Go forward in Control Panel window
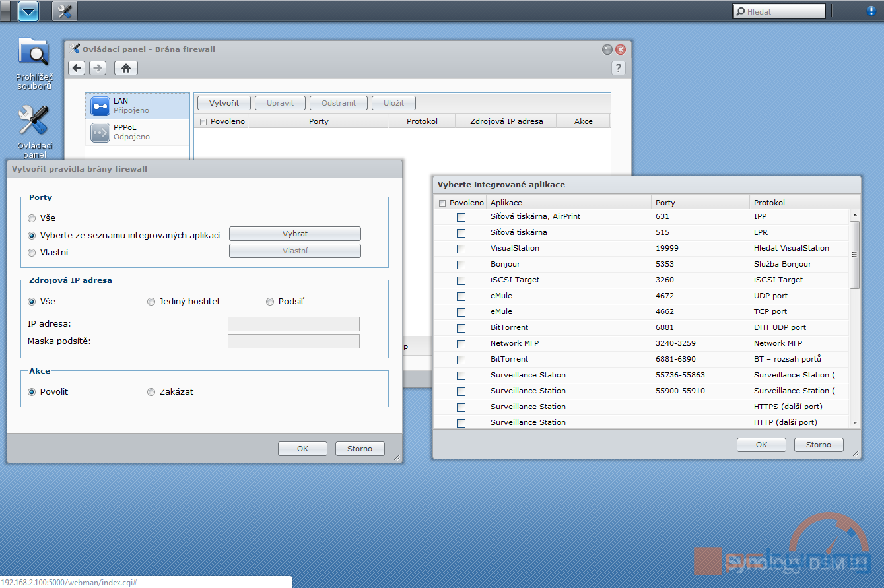884x588 pixels. tap(98, 68)
